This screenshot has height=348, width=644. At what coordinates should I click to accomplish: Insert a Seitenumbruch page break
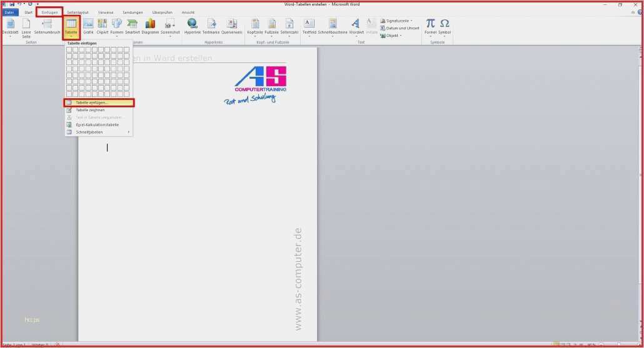(47, 26)
